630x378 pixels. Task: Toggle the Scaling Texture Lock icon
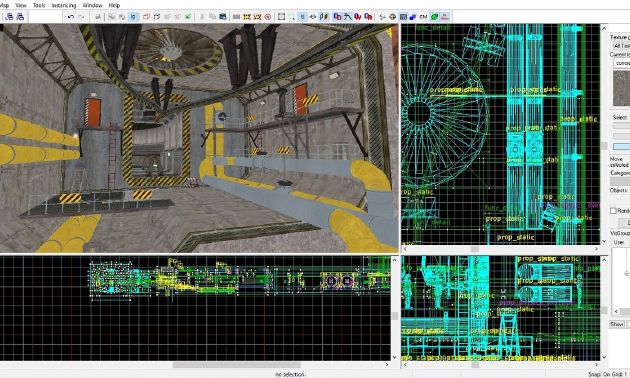(313, 17)
